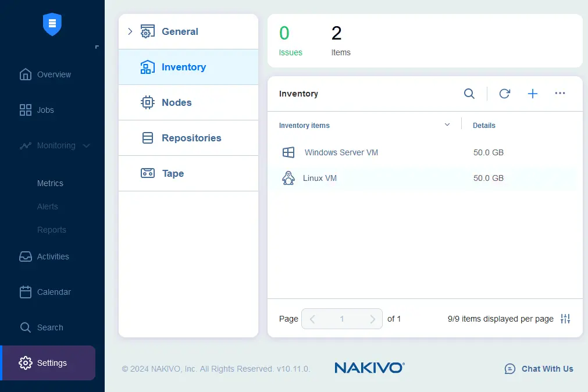Open Monitoring menu item
The image size is (588, 392).
[56, 145]
